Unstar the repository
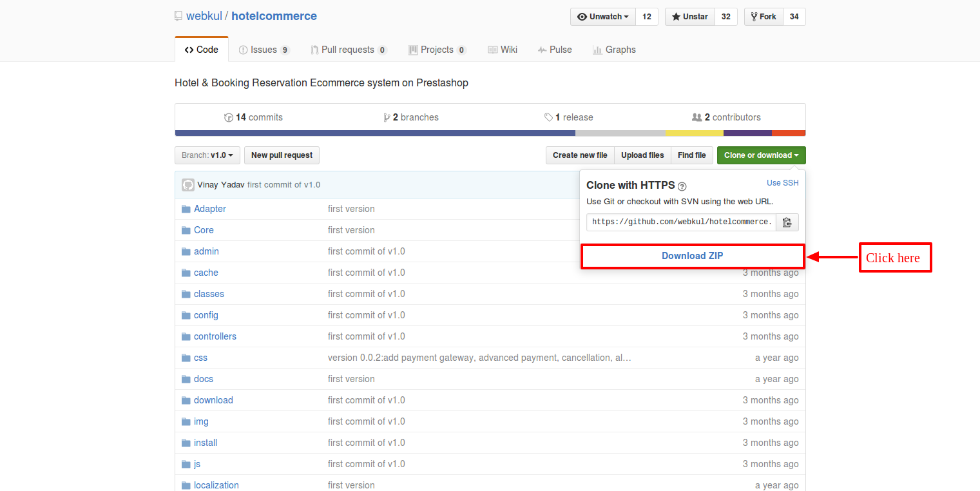Screen dimensions: 980x491 689,17
